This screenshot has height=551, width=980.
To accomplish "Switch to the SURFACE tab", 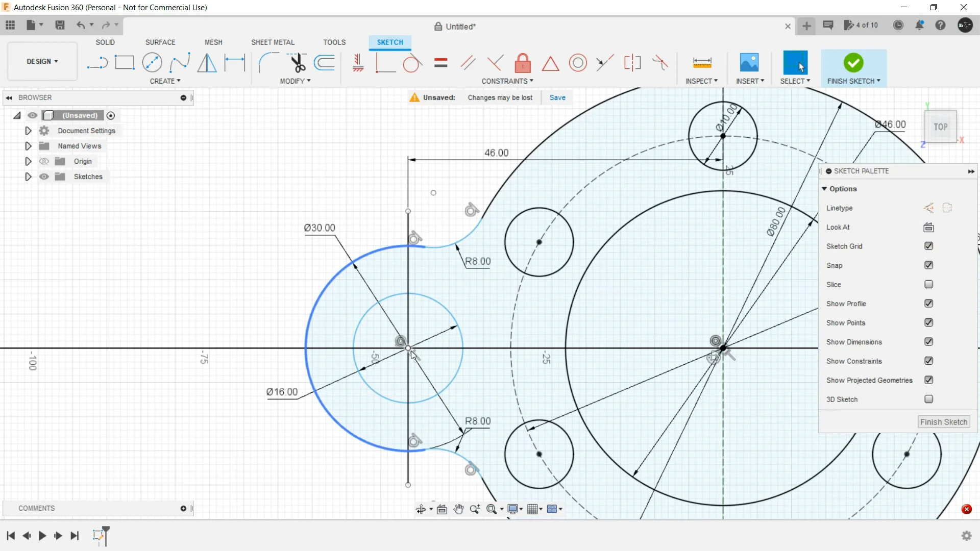I will (160, 42).
